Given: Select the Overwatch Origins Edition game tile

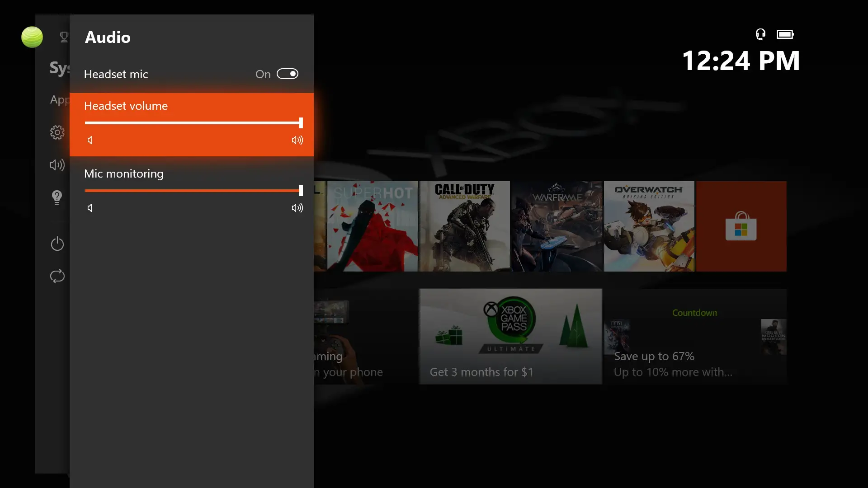Looking at the screenshot, I should (649, 226).
